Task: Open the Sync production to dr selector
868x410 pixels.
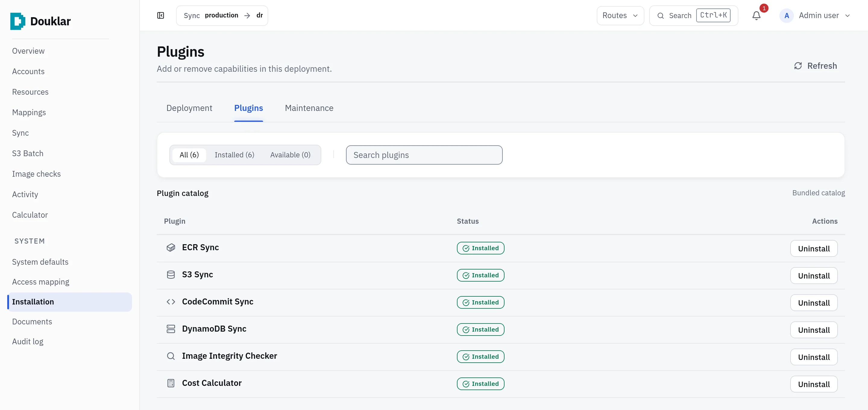Action: point(222,15)
